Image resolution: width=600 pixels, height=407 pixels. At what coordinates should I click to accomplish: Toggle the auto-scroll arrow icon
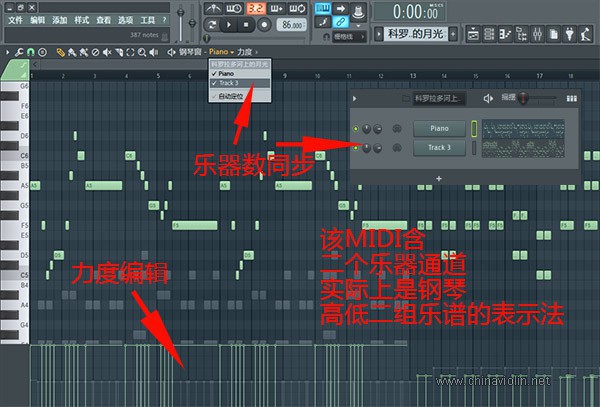tap(340, 8)
